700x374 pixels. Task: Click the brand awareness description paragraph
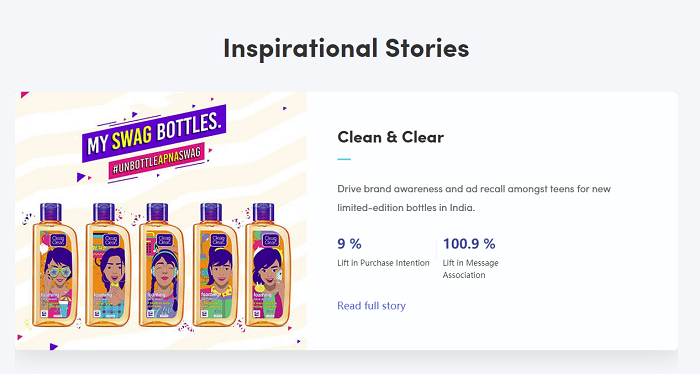tap(474, 198)
